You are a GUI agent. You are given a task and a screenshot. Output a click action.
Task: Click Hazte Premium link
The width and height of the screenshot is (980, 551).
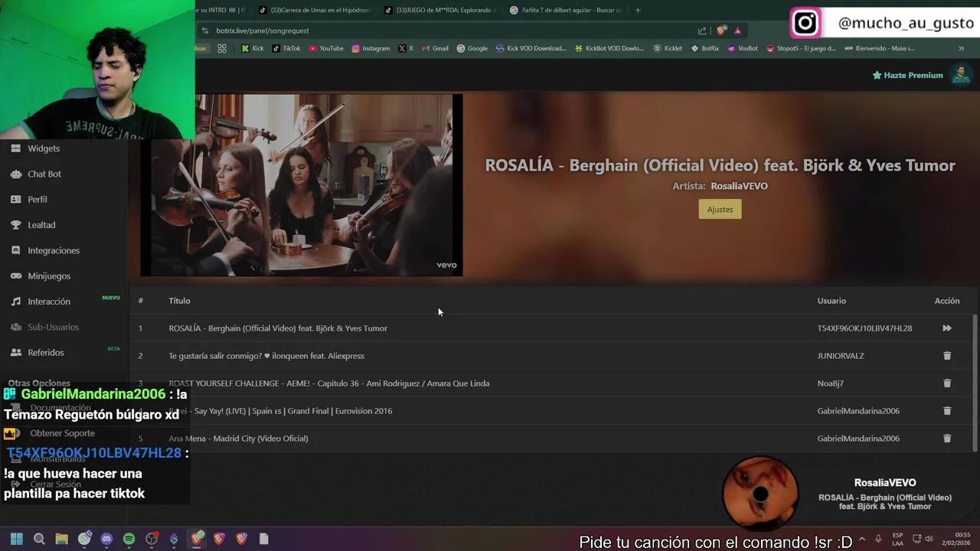click(x=907, y=75)
